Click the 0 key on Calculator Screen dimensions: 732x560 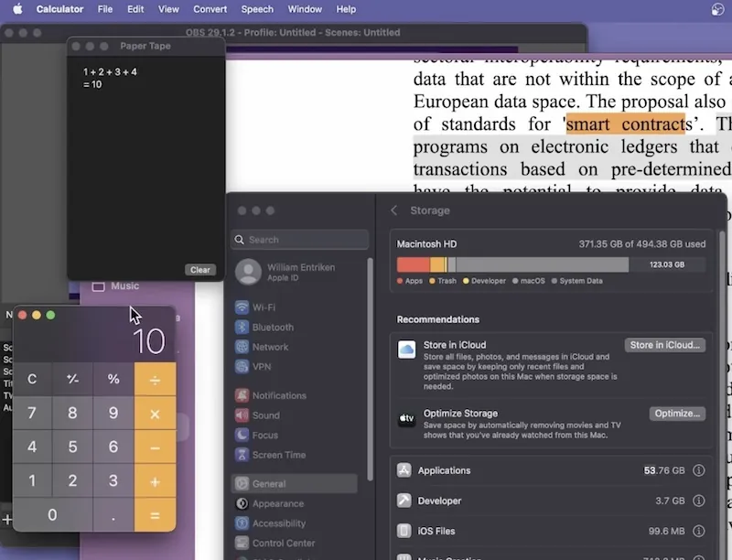tap(52, 515)
